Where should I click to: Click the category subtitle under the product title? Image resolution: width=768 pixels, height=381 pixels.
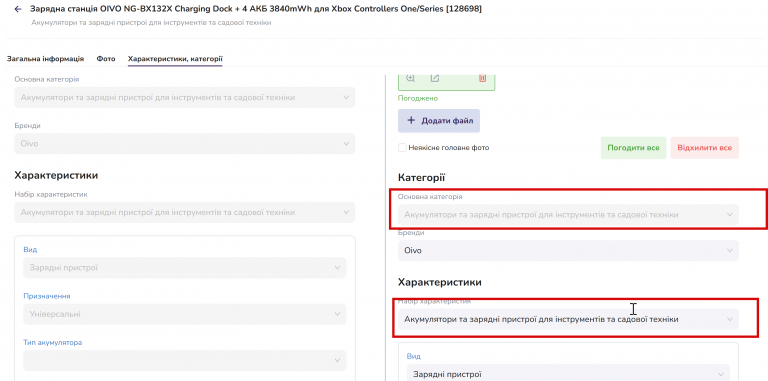click(151, 23)
